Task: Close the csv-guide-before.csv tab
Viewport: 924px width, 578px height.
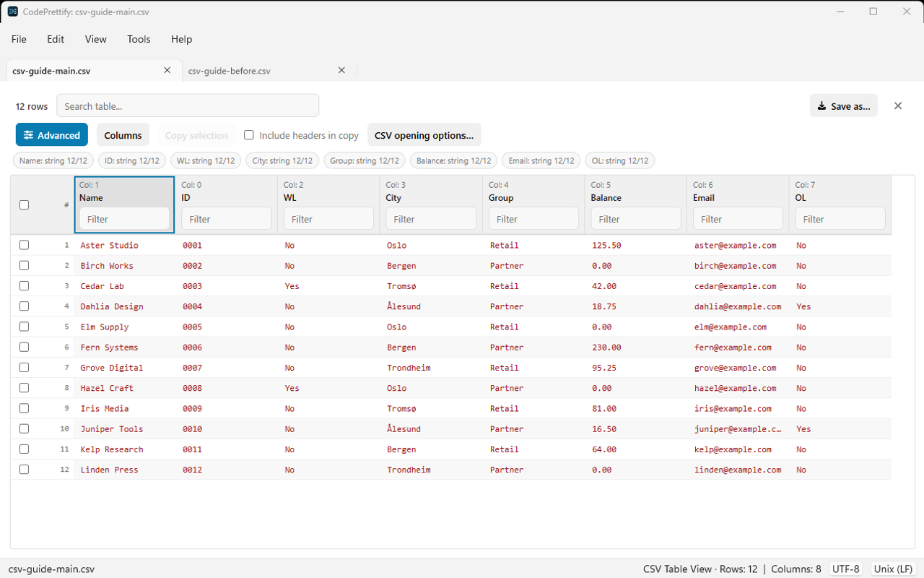Action: (x=342, y=70)
